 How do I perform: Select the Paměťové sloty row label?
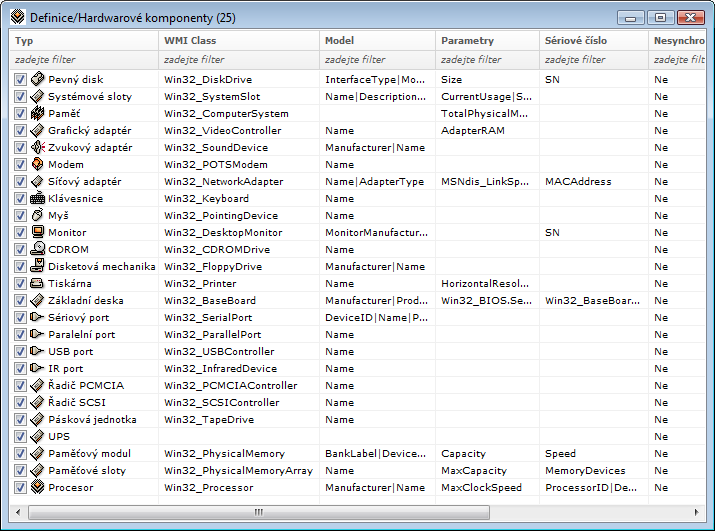[x=87, y=471]
